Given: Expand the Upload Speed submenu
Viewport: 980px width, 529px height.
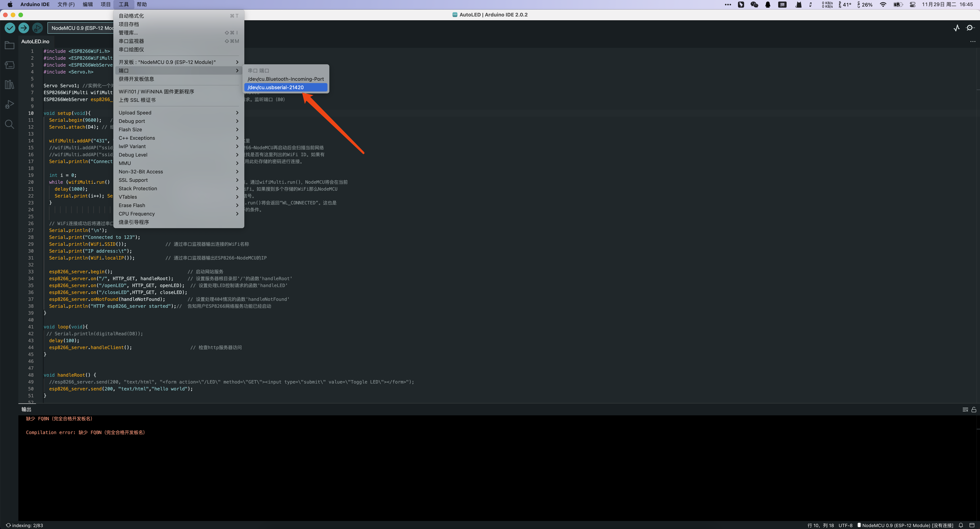Looking at the screenshot, I should pyautogui.click(x=179, y=113).
